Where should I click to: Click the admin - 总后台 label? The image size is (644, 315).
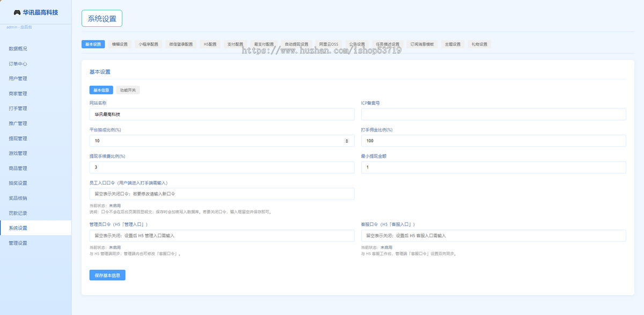click(19, 27)
